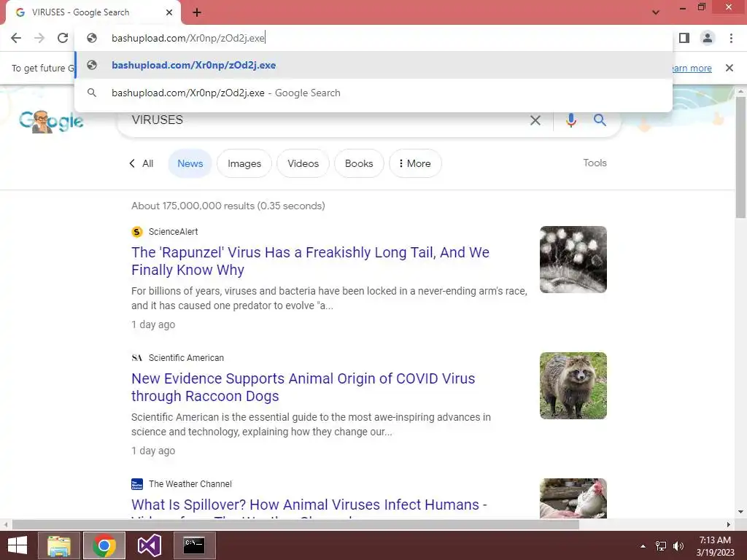Open the Windows Start menu
Viewport: 747px width, 560px height.
click(18, 545)
